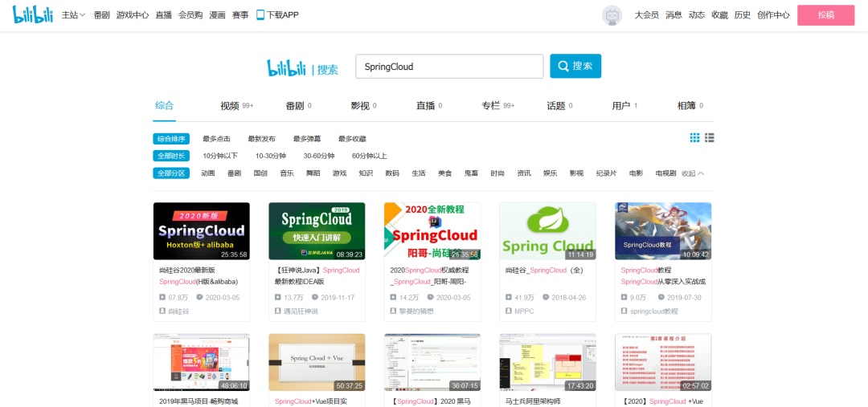868x407 pixels.
Task: Select 10分钟以下 duration filter
Action: click(219, 156)
